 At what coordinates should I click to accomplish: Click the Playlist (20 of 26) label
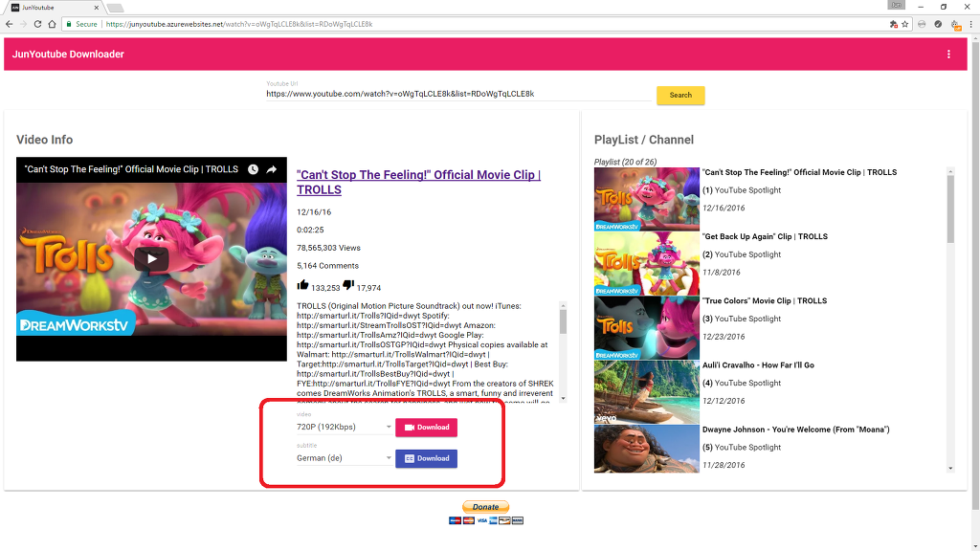tap(625, 162)
